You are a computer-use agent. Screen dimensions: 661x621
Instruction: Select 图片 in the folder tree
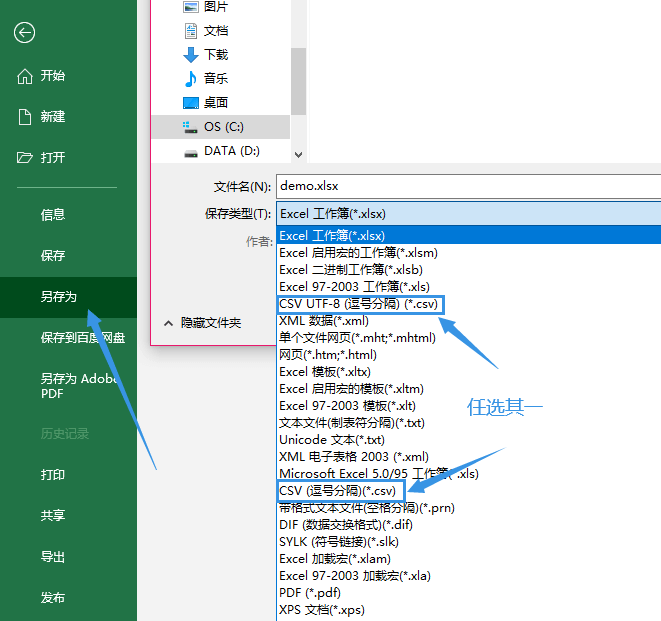[x=216, y=6]
